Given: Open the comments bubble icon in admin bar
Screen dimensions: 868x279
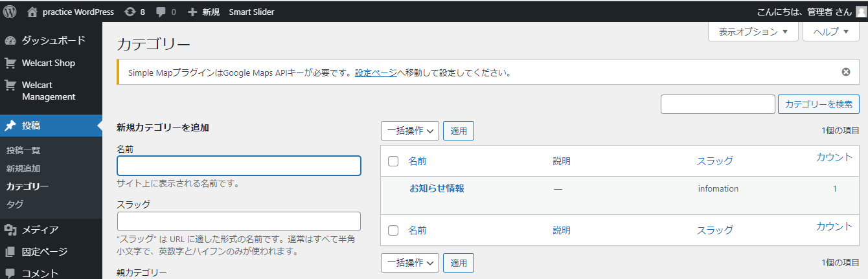Looking at the screenshot, I should (x=161, y=12).
